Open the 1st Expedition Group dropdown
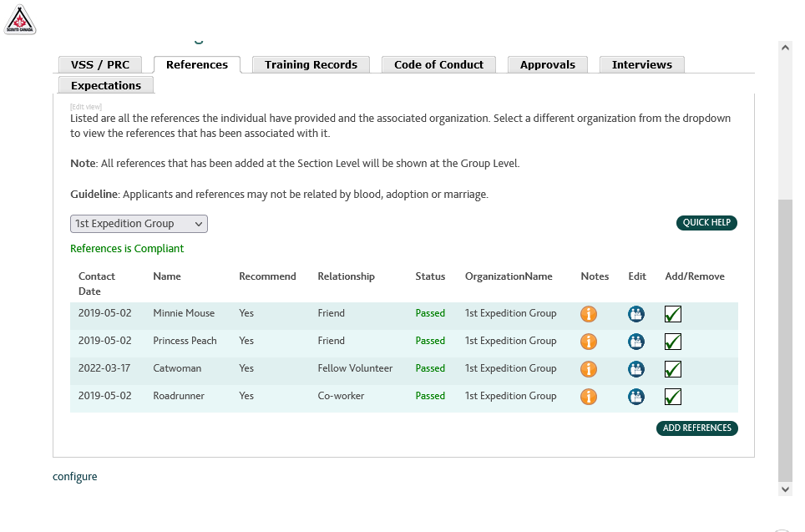This screenshot has height=532, width=805. (139, 224)
